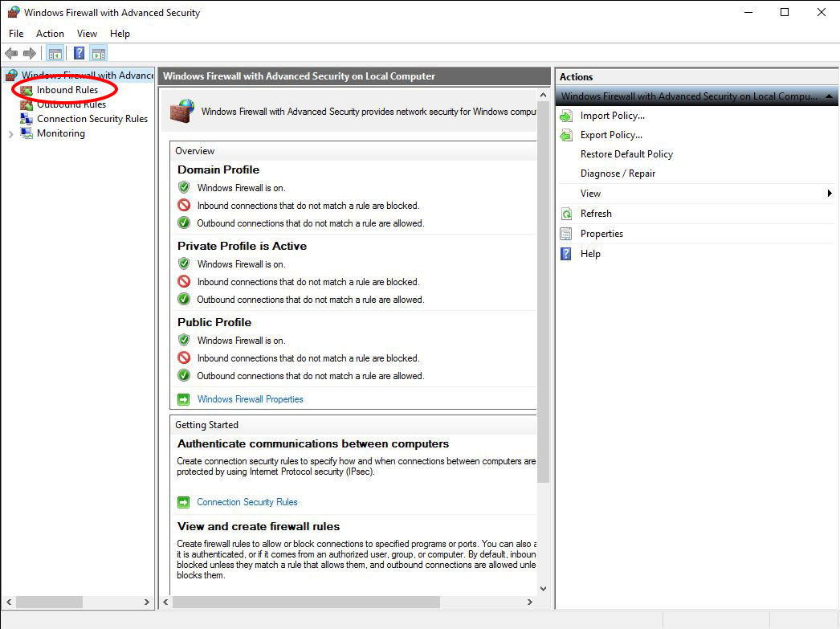
Task: Click the Getting Started section header
Action: pos(206,425)
